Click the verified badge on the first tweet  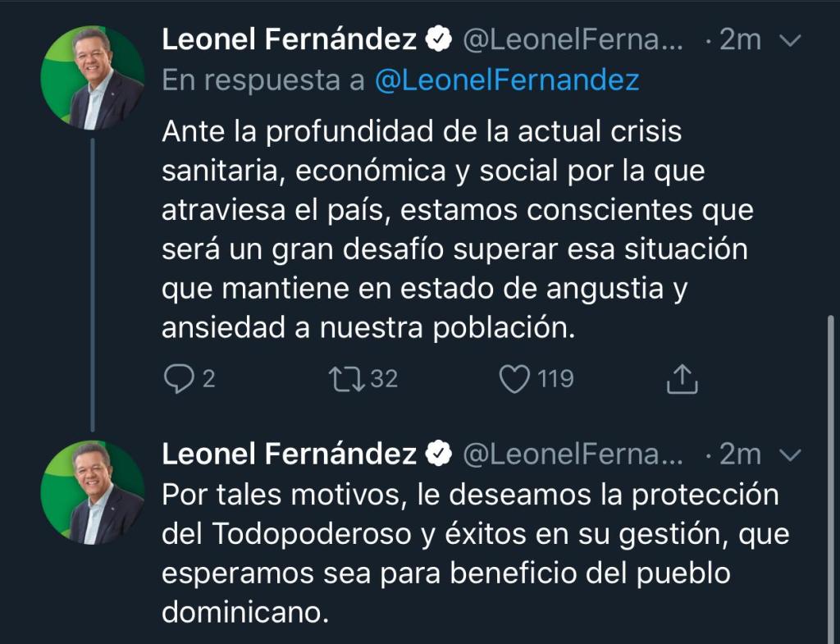441,39
